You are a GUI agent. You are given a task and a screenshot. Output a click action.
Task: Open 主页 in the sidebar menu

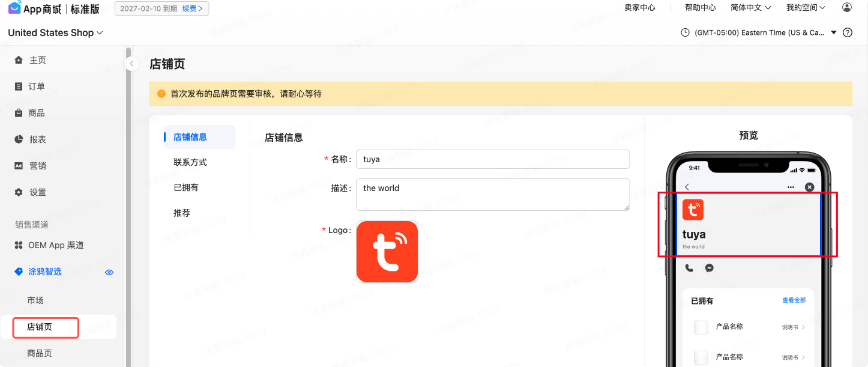38,60
